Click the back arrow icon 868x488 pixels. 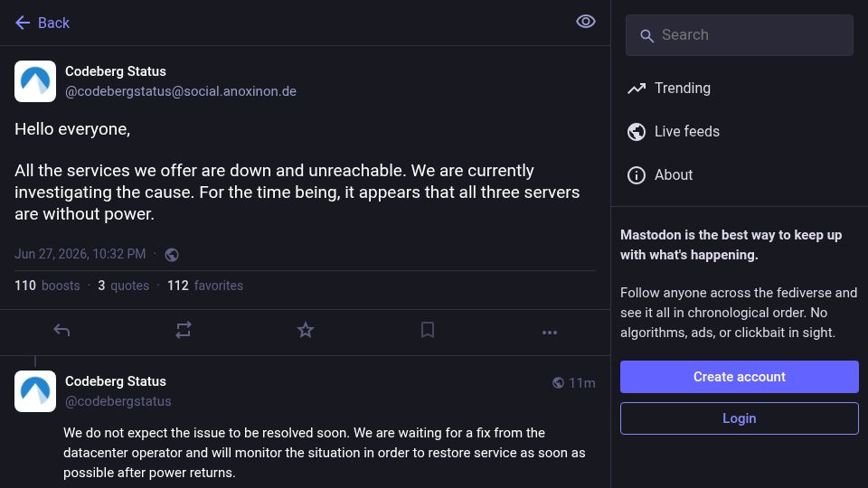(23, 23)
